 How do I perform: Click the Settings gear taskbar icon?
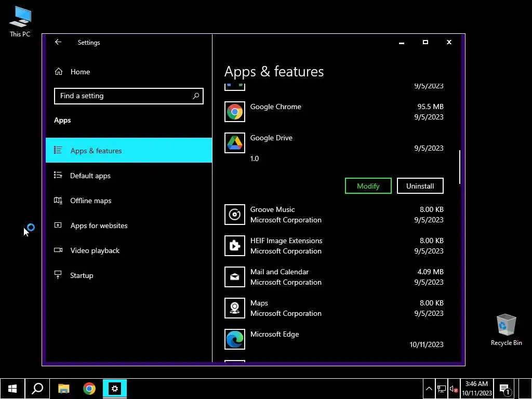(115, 389)
